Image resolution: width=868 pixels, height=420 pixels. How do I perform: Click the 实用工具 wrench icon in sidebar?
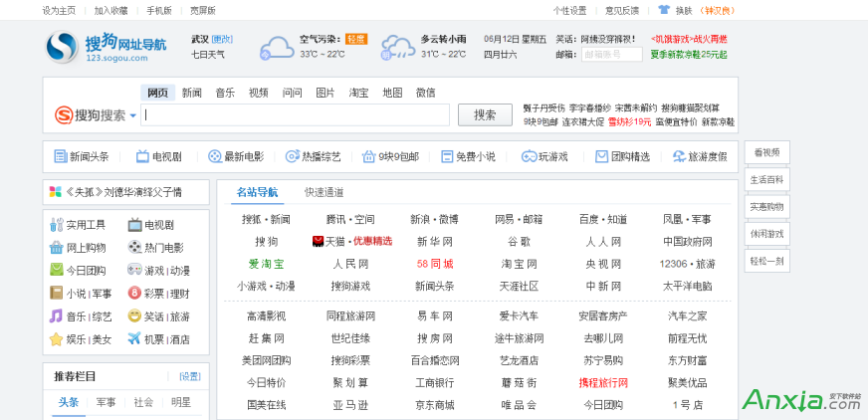(x=56, y=225)
